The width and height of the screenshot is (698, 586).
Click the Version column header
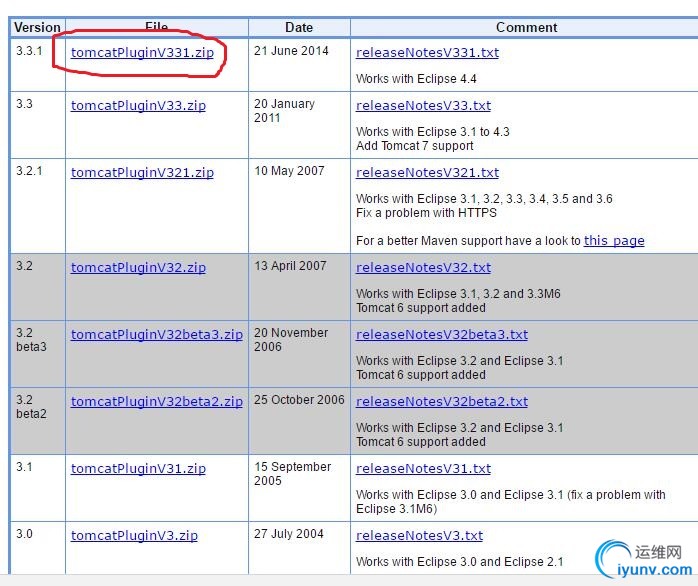(x=37, y=28)
